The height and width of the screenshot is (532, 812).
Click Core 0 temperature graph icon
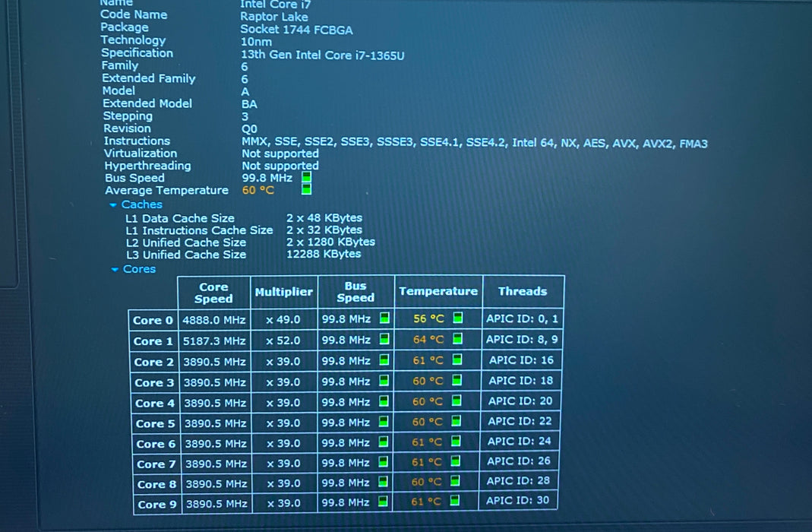pos(458,318)
